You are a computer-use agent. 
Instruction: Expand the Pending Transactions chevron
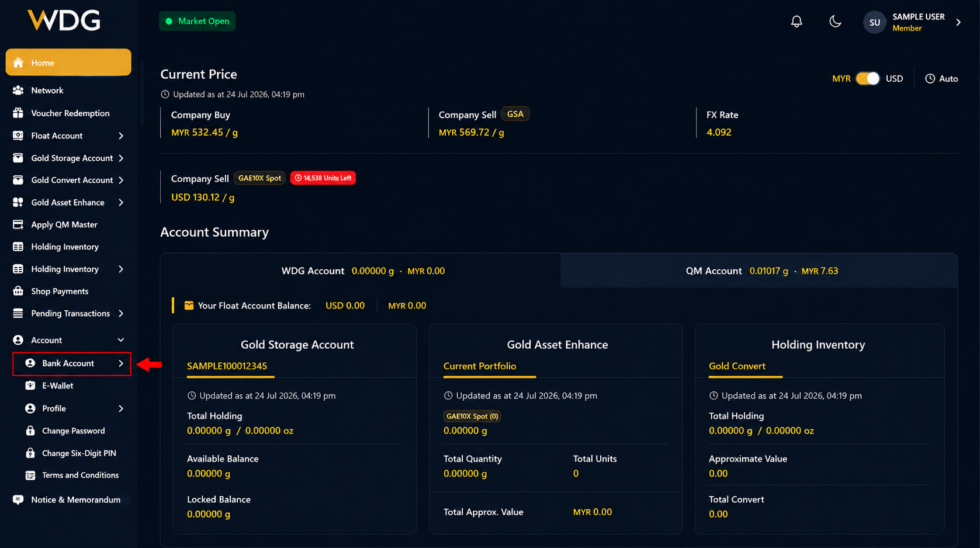[x=121, y=313]
